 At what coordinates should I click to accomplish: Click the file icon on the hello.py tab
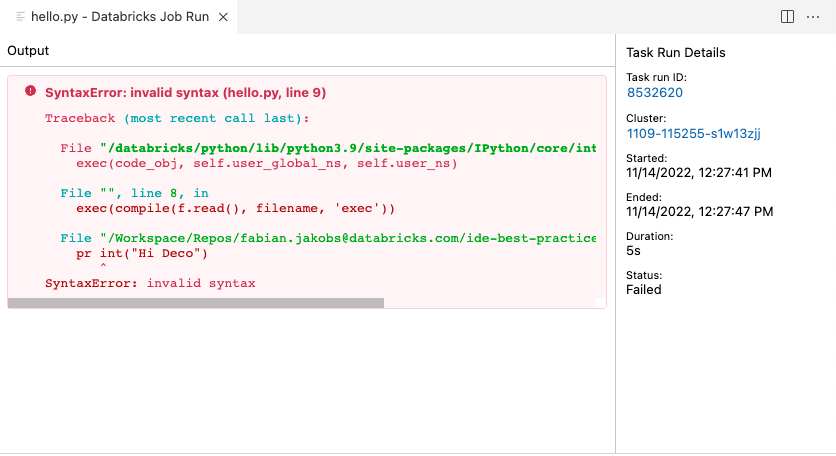tap(20, 17)
